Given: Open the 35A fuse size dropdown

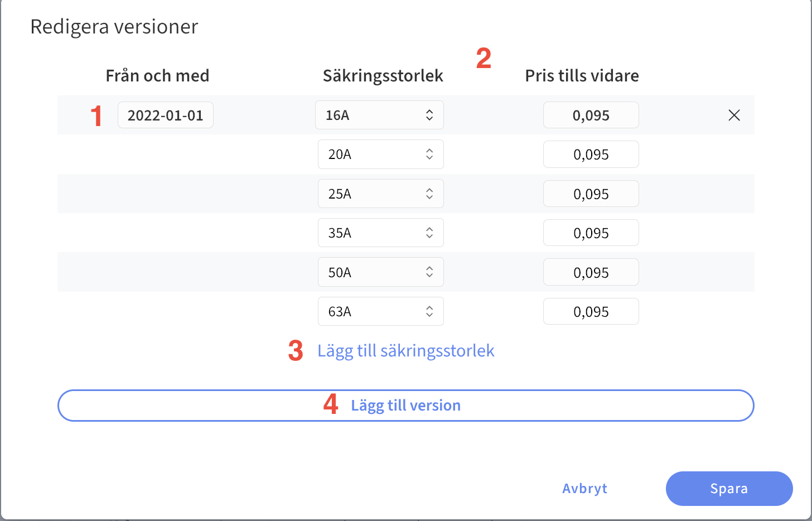Looking at the screenshot, I should pyautogui.click(x=381, y=233).
